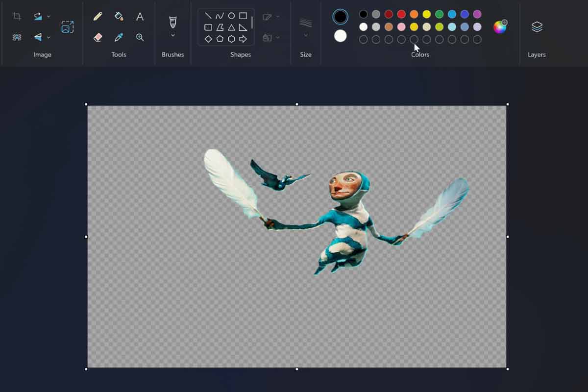Click the "Image" group label
588x392 pixels.
click(x=42, y=55)
